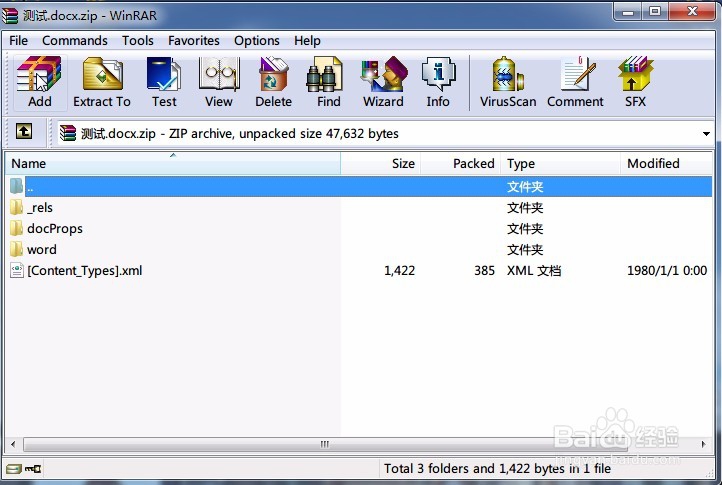Open the File menu
The height and width of the screenshot is (485, 722).
click(x=18, y=41)
